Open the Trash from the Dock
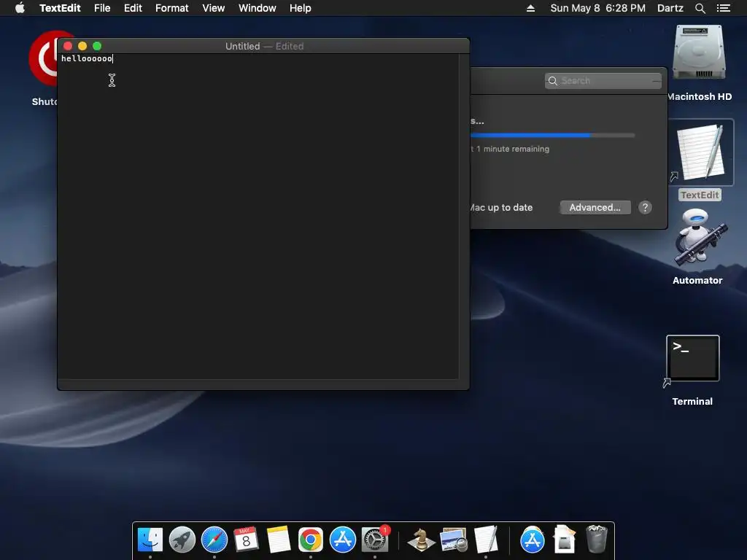This screenshot has width=747, height=560. point(597,540)
